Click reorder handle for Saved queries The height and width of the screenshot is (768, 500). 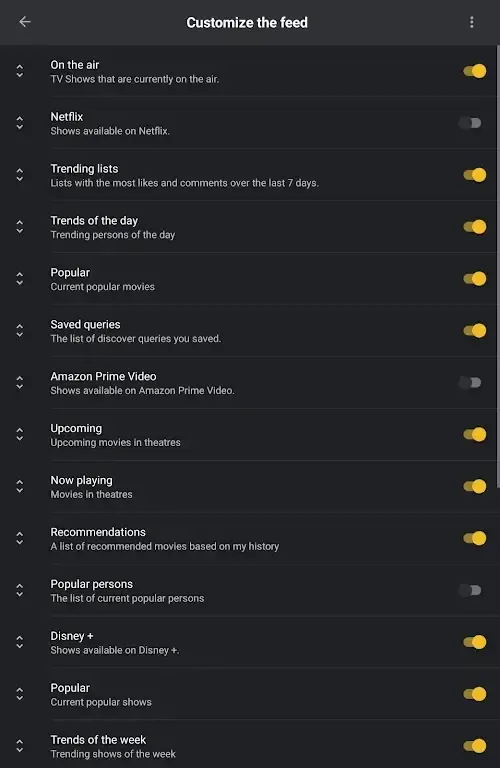(x=20, y=331)
